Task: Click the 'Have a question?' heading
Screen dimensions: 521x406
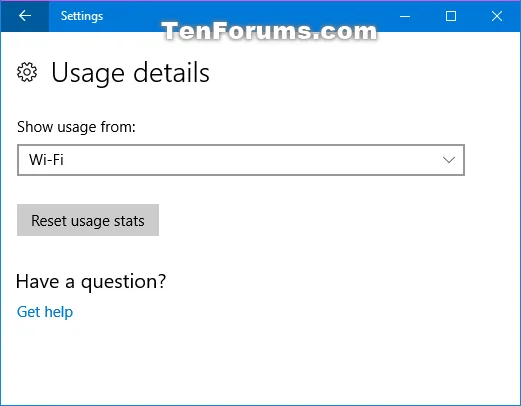Action: [91, 282]
